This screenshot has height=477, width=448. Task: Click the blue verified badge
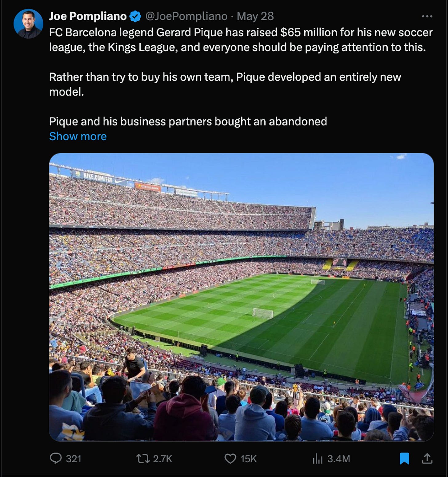pyautogui.click(x=135, y=16)
